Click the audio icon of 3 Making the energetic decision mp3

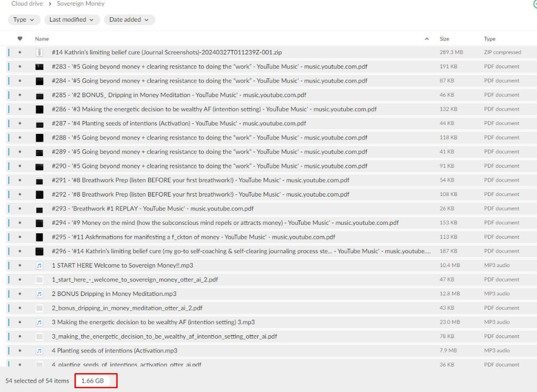(39, 322)
